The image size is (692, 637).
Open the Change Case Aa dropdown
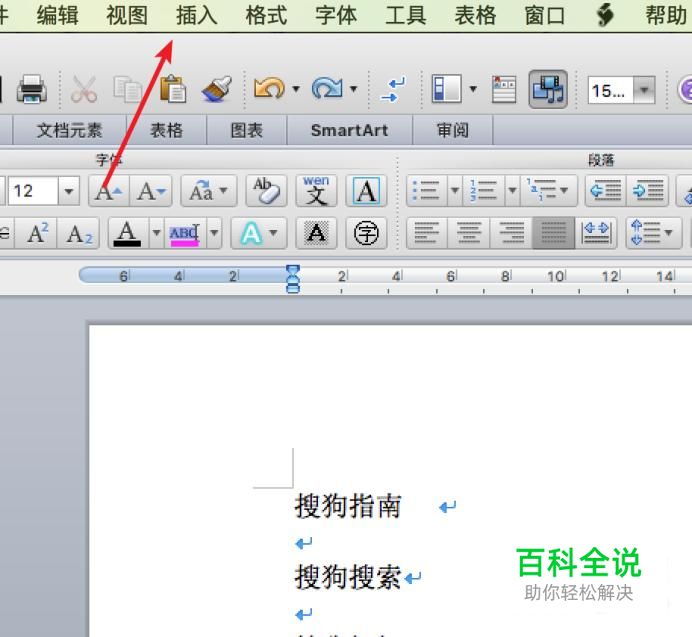[208, 191]
